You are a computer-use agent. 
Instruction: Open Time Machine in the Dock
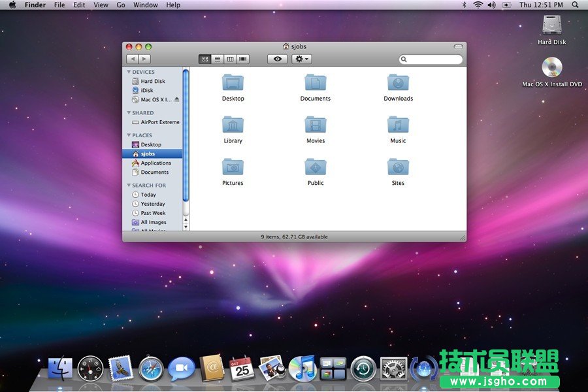coord(364,368)
